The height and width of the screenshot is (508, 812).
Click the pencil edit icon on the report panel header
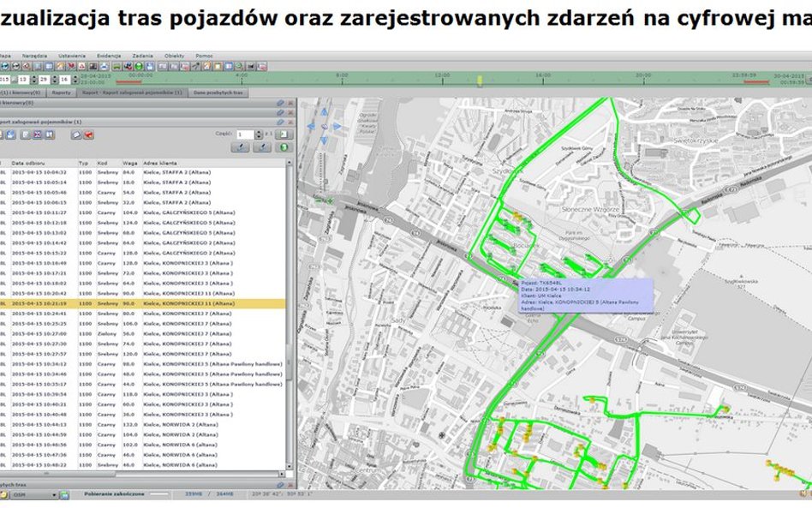[281, 121]
